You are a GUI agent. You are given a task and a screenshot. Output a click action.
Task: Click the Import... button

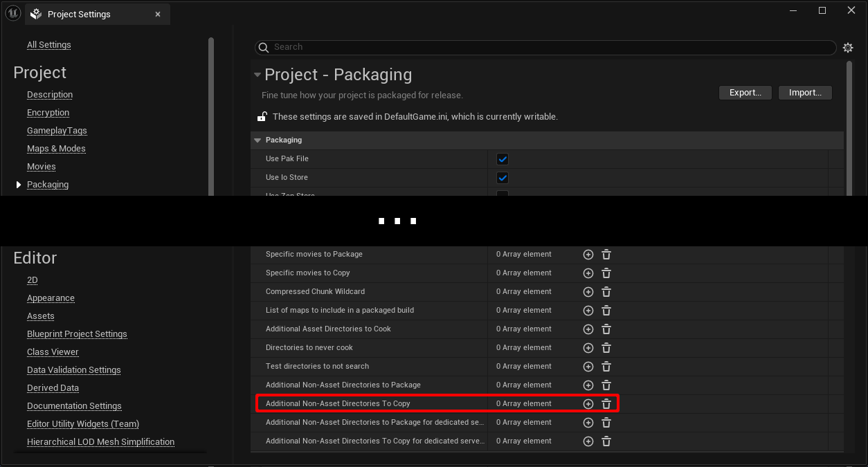805,93
